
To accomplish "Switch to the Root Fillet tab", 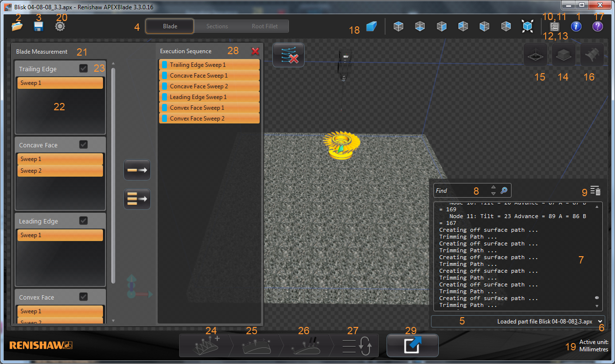I will point(265,26).
